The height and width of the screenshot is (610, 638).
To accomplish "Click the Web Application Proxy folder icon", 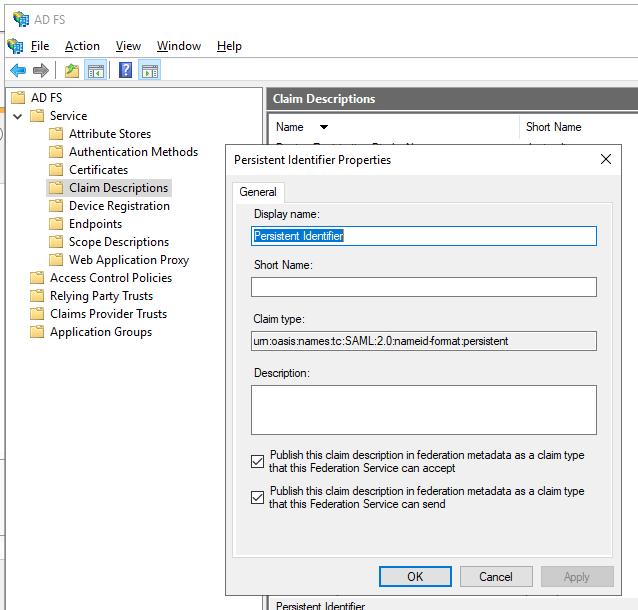I will 56,260.
